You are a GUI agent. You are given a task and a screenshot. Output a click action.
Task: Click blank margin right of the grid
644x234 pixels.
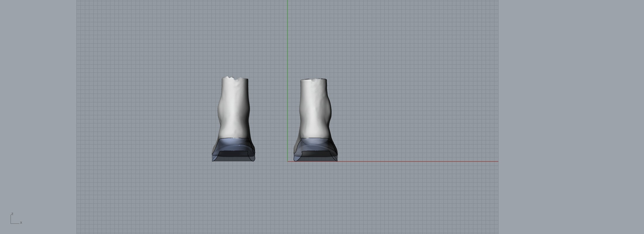point(571,117)
